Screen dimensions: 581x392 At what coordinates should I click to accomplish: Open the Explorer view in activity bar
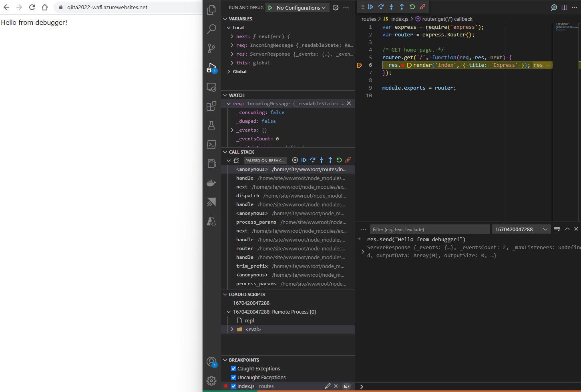(x=211, y=10)
